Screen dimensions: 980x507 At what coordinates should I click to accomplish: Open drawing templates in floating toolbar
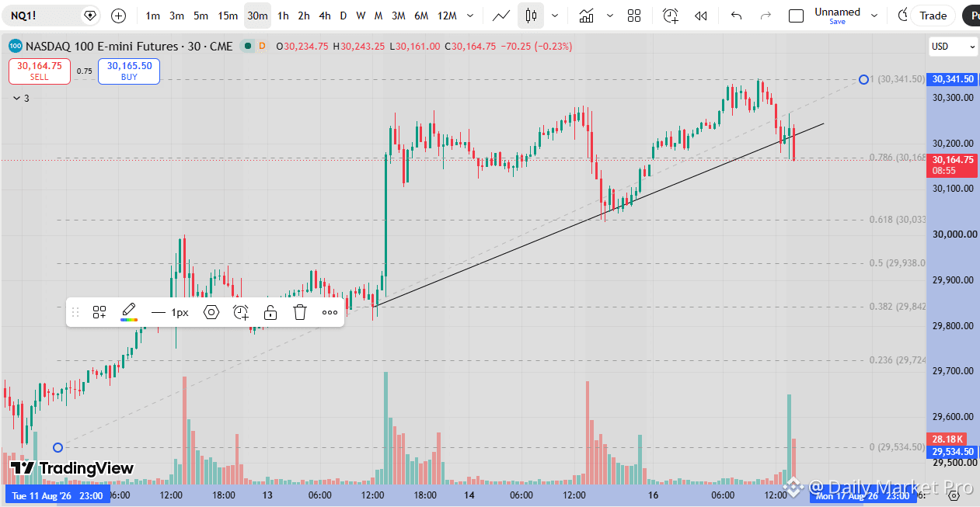[x=99, y=312]
